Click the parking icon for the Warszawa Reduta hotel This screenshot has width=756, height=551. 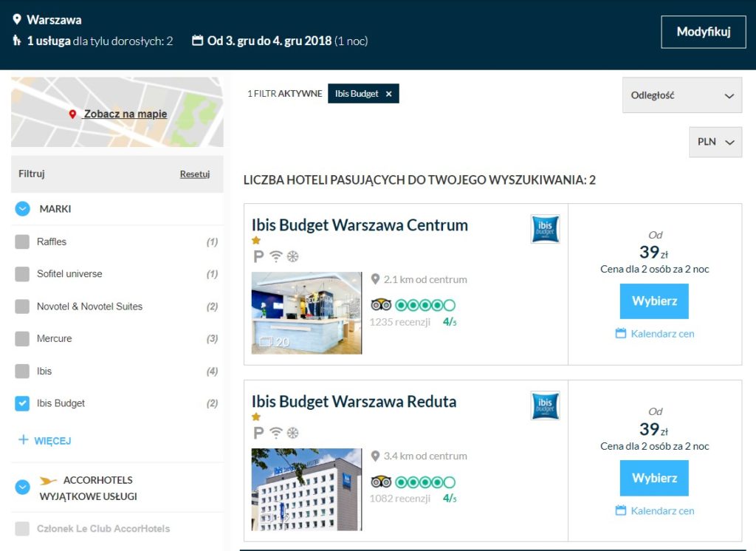258,434
